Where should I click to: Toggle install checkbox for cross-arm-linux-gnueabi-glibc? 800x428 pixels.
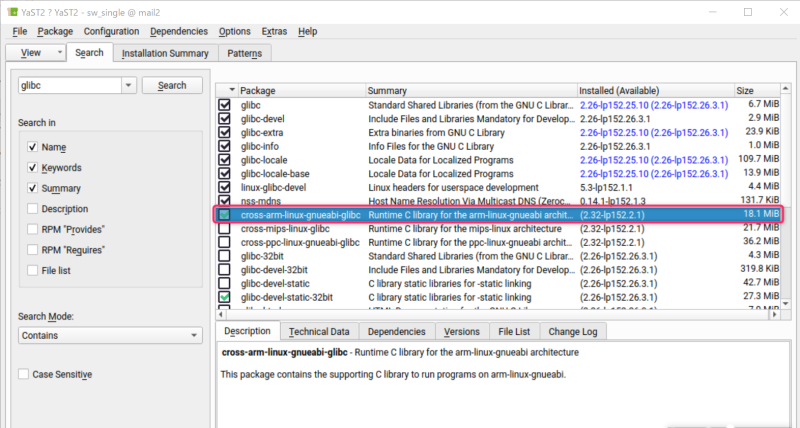click(x=224, y=215)
